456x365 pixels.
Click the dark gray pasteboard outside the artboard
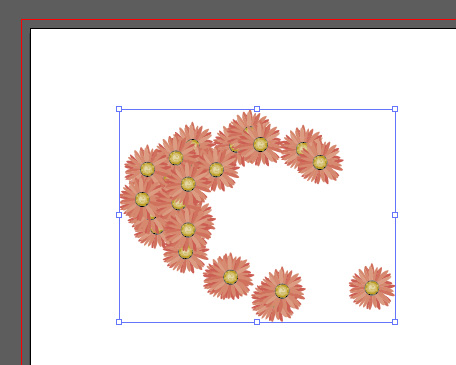click(10, 167)
